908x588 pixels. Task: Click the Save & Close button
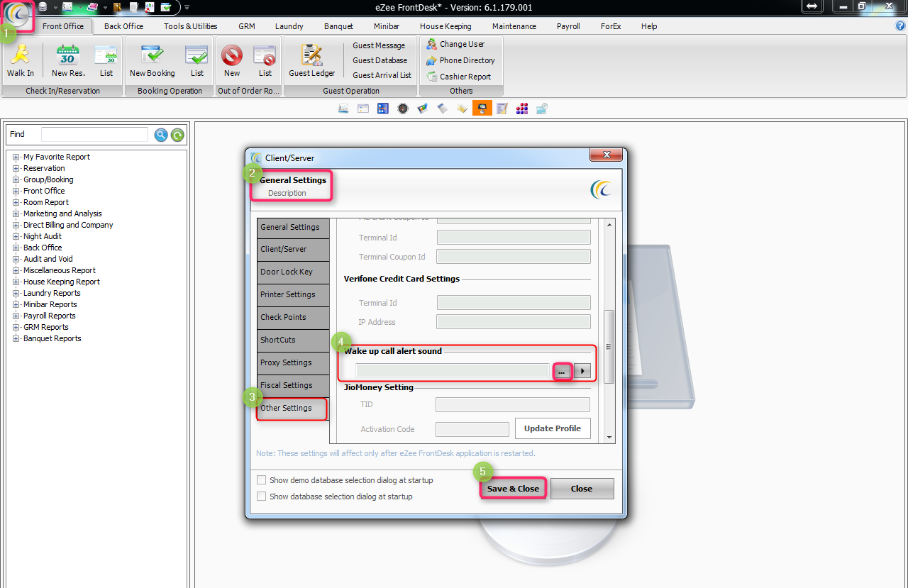[513, 489]
